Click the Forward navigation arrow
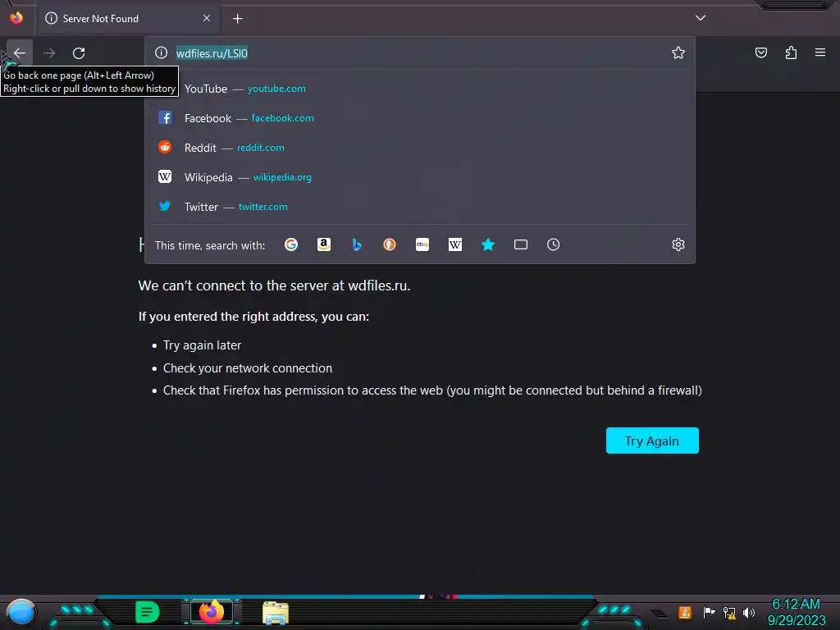 click(49, 53)
